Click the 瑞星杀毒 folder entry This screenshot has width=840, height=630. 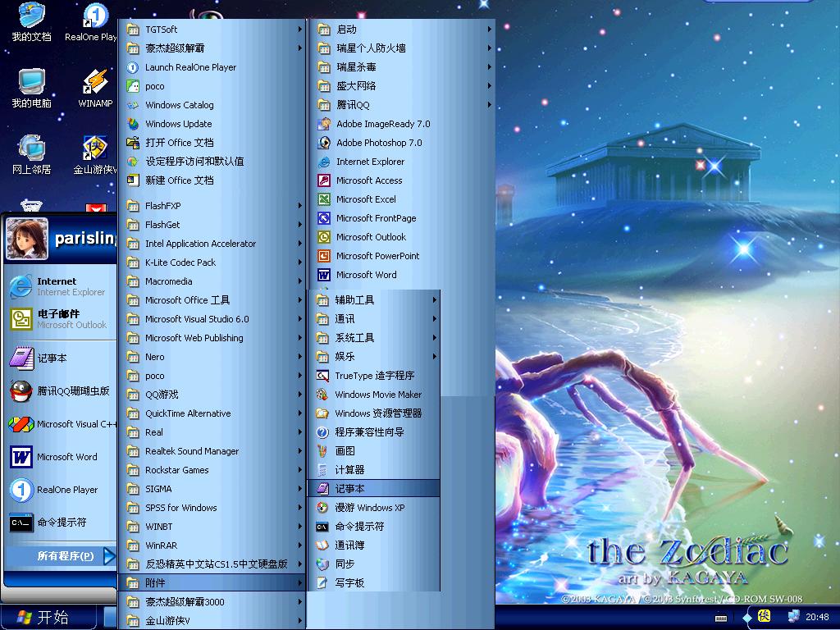tap(403, 67)
